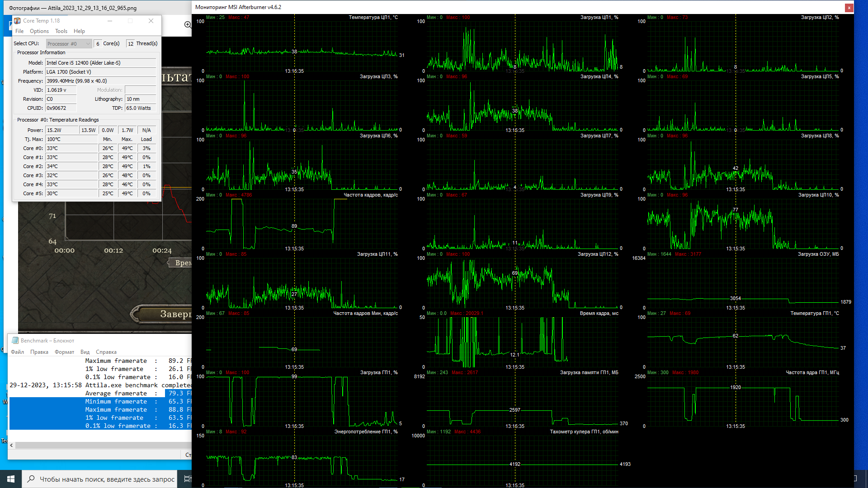The height and width of the screenshot is (488, 868).
Task: Open Notepad Формат menu
Action: point(64,352)
